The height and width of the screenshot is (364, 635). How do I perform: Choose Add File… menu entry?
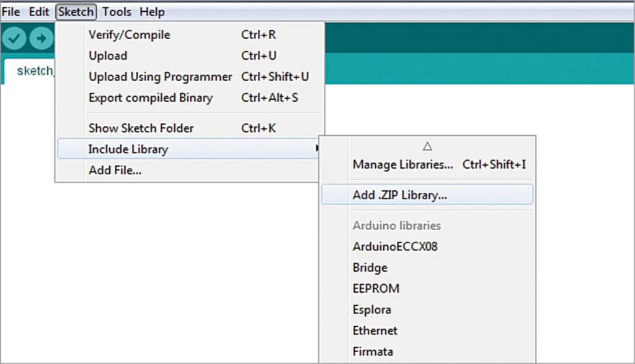(x=115, y=170)
